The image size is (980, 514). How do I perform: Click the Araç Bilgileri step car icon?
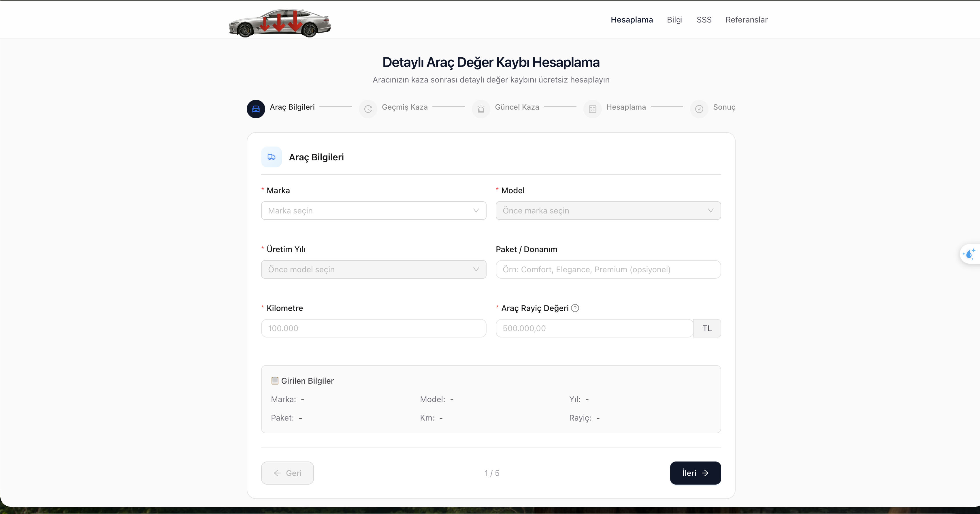(x=256, y=109)
